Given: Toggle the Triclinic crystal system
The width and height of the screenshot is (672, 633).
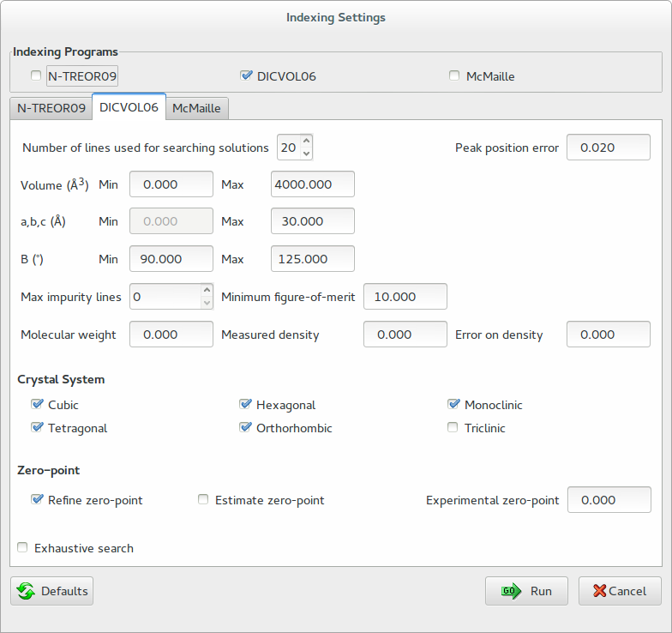Looking at the screenshot, I should 453,427.
